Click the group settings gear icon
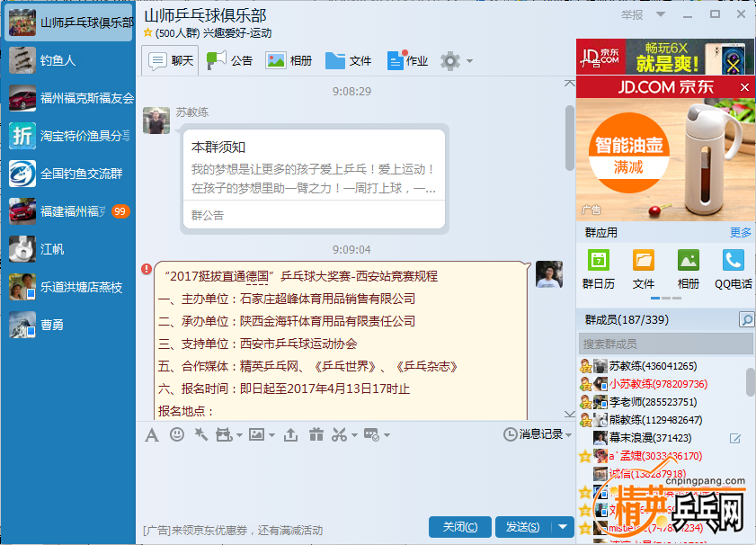Viewport: 756px width, 545px height. tap(450, 61)
